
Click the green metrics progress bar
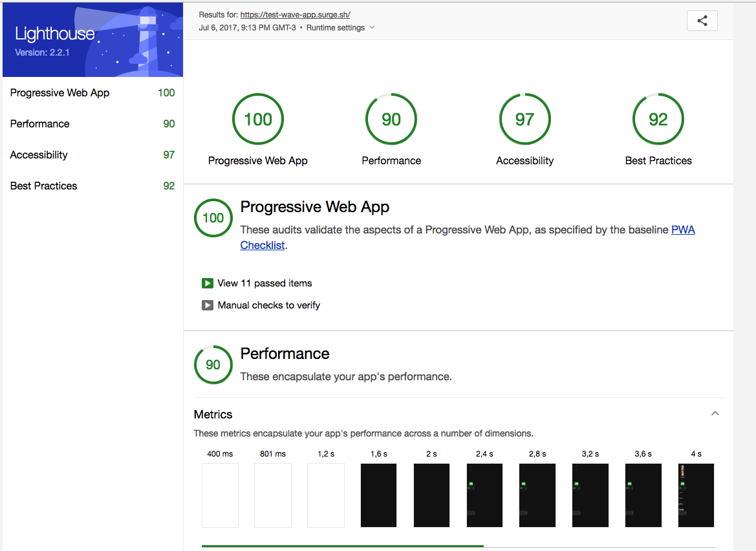click(x=342, y=546)
